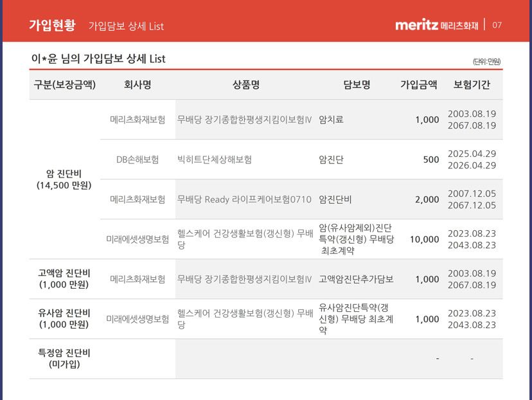The height and width of the screenshot is (400, 532).
Task: Click the meritz 메리츠화재 logo
Action: tap(436, 25)
